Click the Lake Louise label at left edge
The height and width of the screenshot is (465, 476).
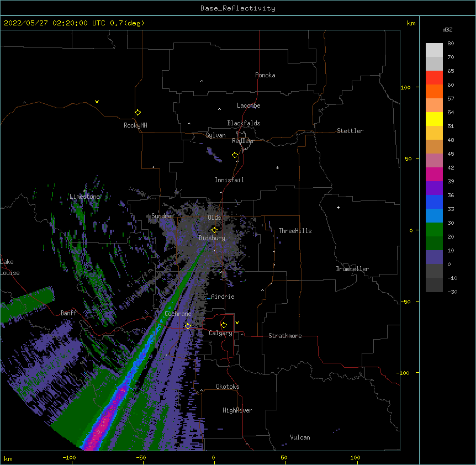(10, 267)
